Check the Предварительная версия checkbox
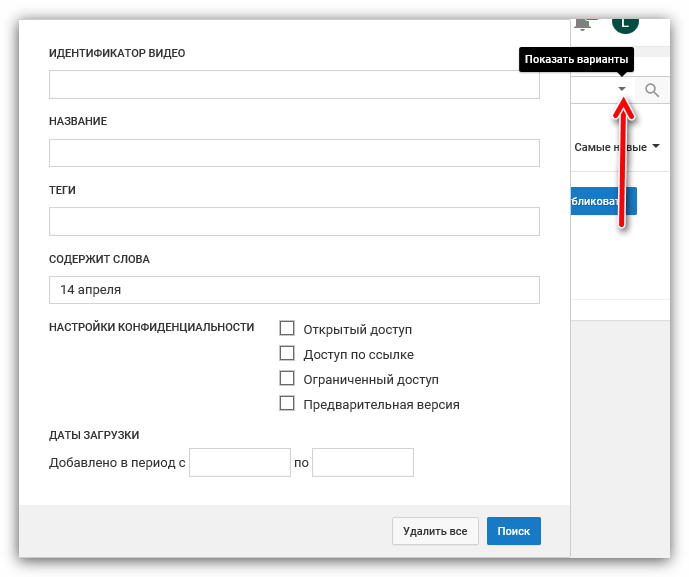 click(287, 403)
